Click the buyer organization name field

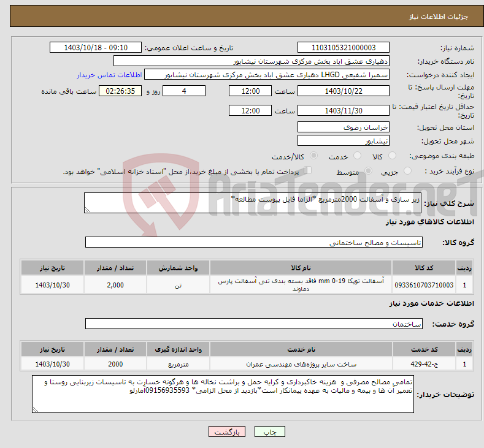click(x=252, y=61)
